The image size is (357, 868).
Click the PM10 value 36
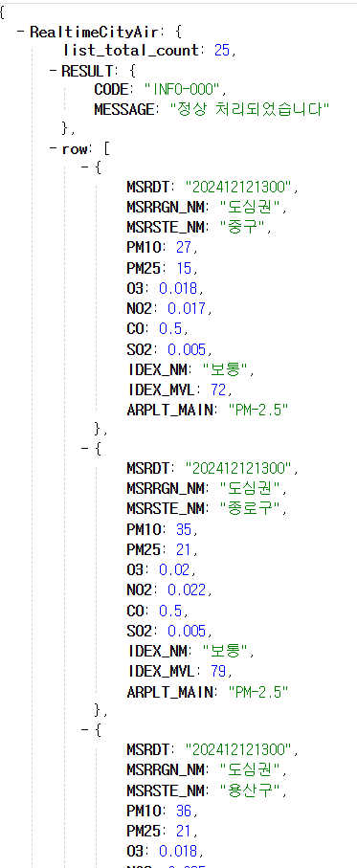(183, 811)
